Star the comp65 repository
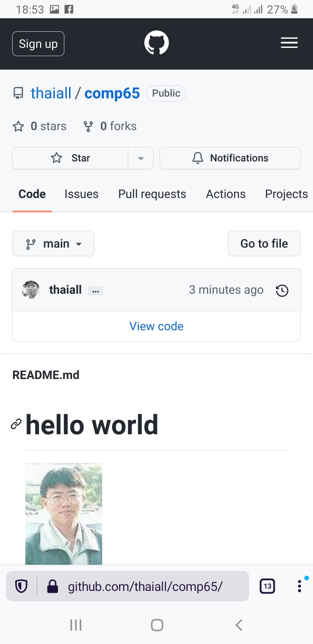 (70, 158)
